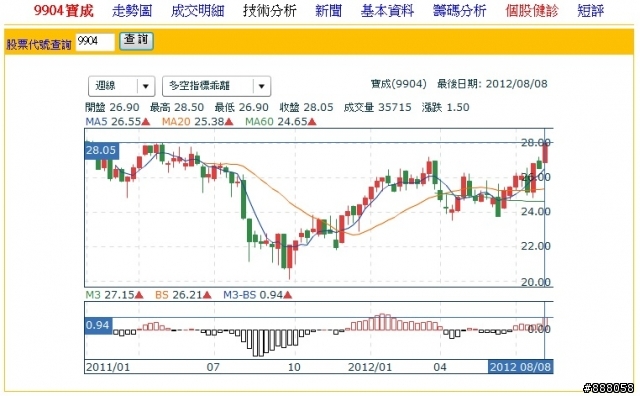
Task: Open the 成交明細 tab
Action: [197, 11]
